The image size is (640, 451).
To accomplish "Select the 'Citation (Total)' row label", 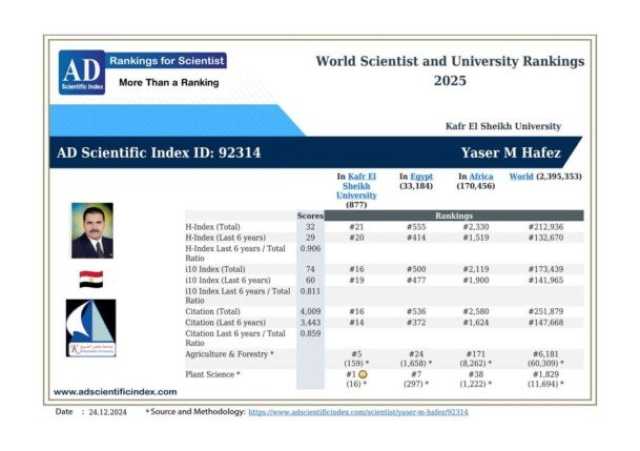I will 213,311.
